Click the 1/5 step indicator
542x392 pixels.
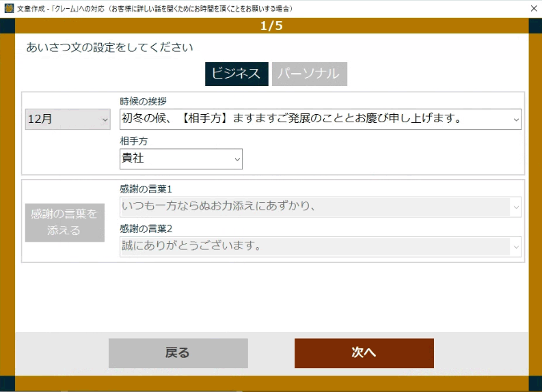tap(271, 26)
